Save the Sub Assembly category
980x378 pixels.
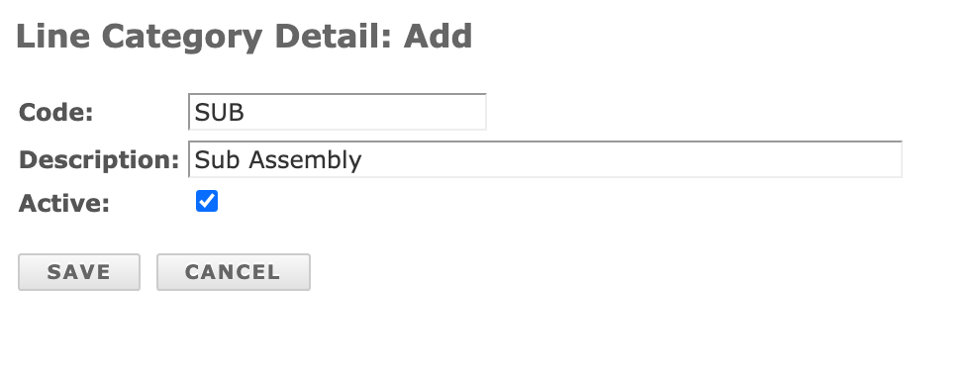79,272
